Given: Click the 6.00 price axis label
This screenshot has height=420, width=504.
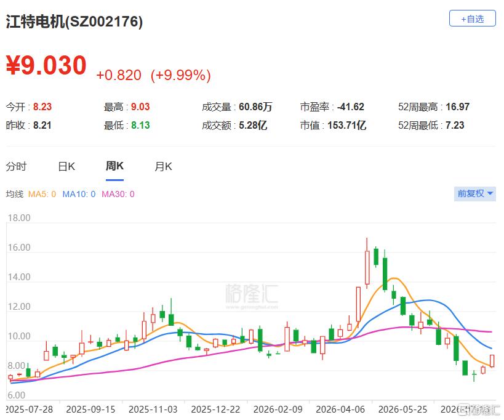Looking at the screenshot, I should tap(17, 395).
